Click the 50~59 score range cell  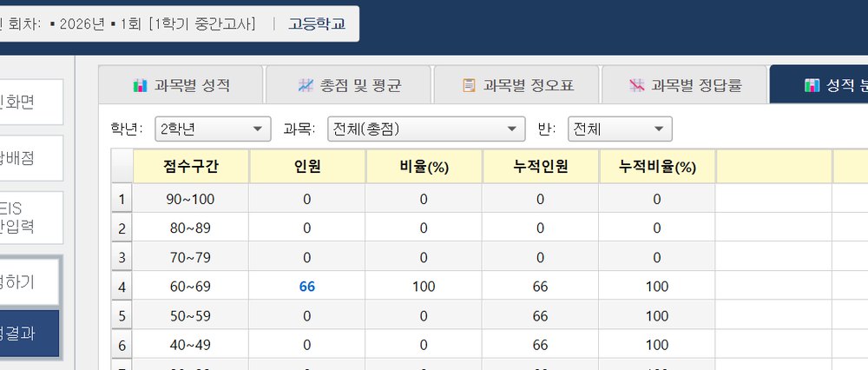pos(190,316)
